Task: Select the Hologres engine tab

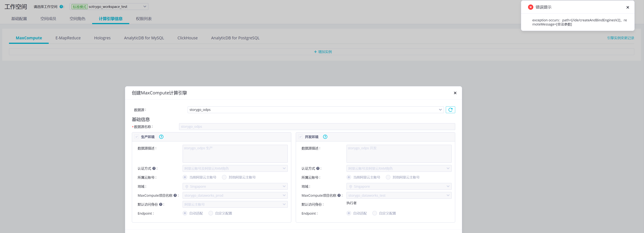Action: [x=102, y=38]
